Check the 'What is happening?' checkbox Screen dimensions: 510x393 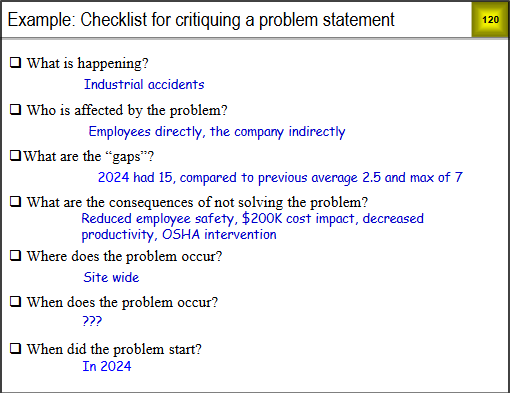tap(15, 62)
